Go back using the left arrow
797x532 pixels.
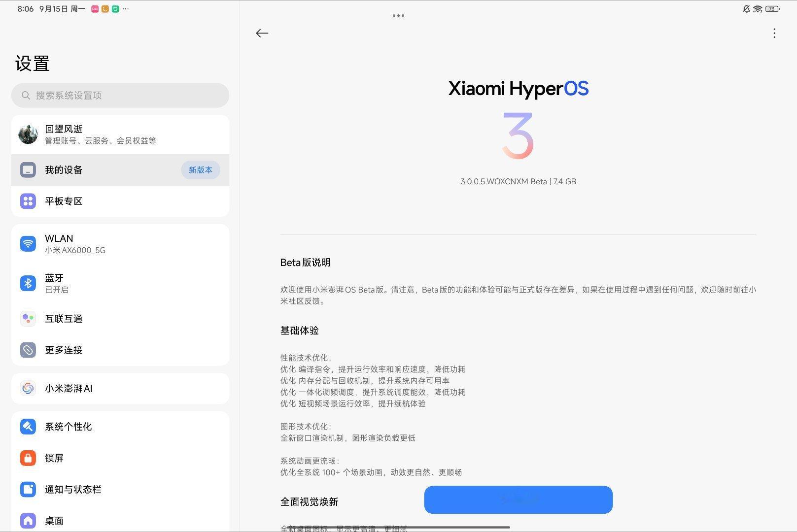262,33
